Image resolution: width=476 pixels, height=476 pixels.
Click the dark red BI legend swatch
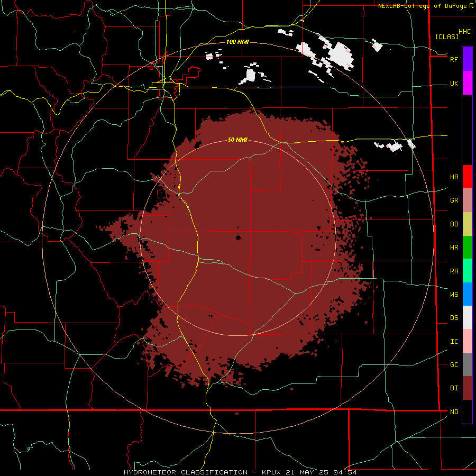tap(467, 388)
